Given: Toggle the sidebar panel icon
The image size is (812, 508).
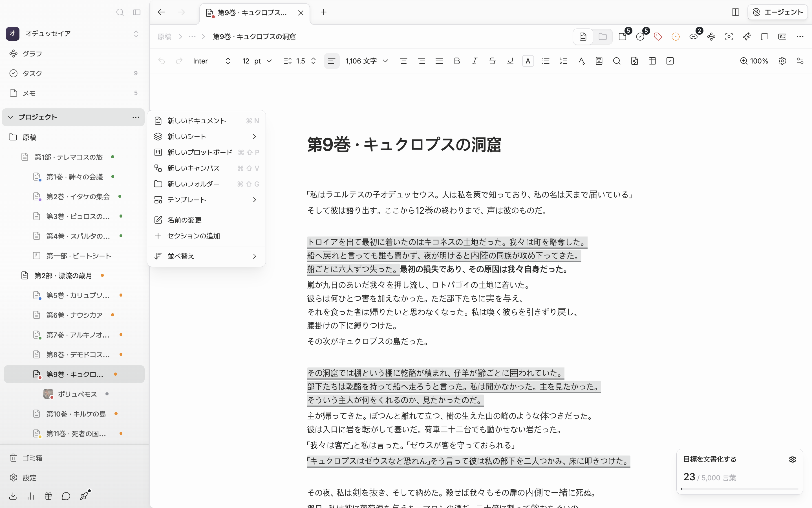Looking at the screenshot, I should [x=136, y=12].
